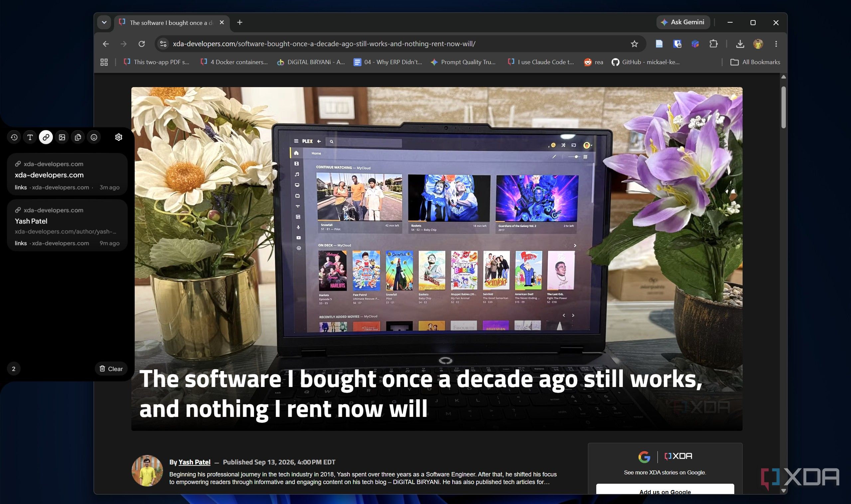View site information icon in address bar
This screenshot has width=851, height=504.
click(x=163, y=44)
